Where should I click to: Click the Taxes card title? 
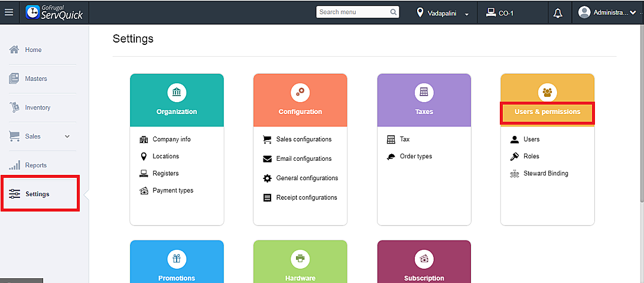[x=424, y=112]
